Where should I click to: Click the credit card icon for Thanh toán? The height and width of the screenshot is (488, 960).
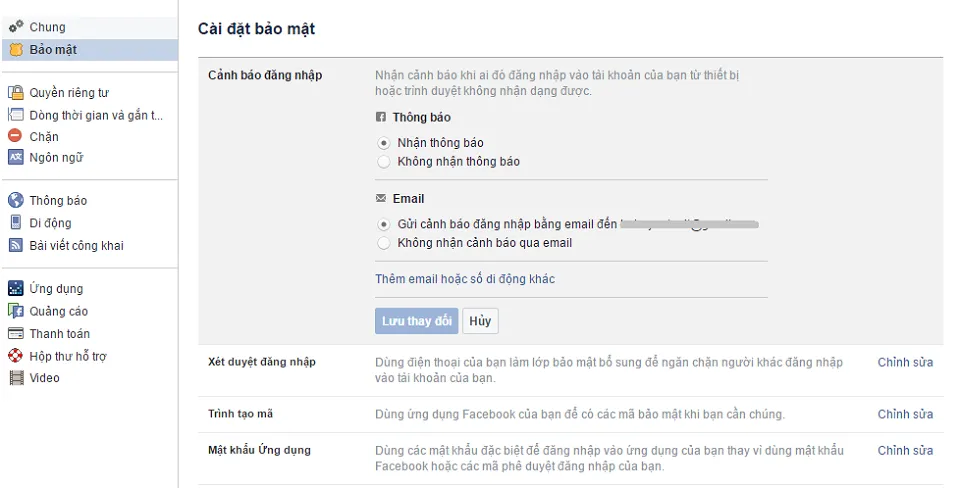pos(16,333)
